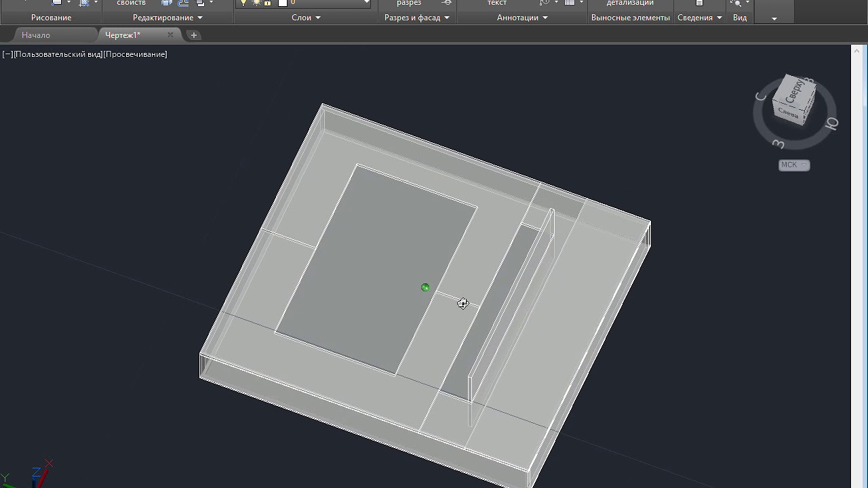
Task: Open the МСК coordinate system dropdown
Action: 794,165
